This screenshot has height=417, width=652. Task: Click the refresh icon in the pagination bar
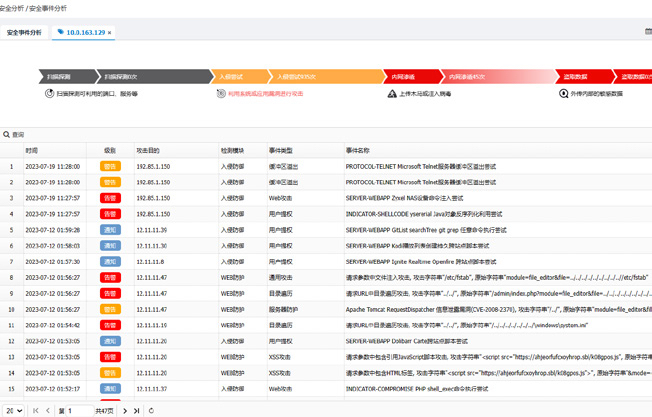pos(151,411)
